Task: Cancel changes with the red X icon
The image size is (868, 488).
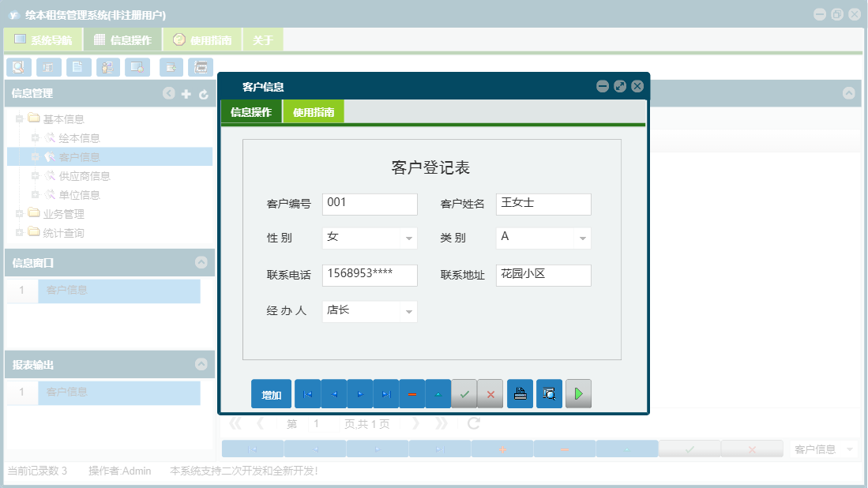Action: click(490, 393)
